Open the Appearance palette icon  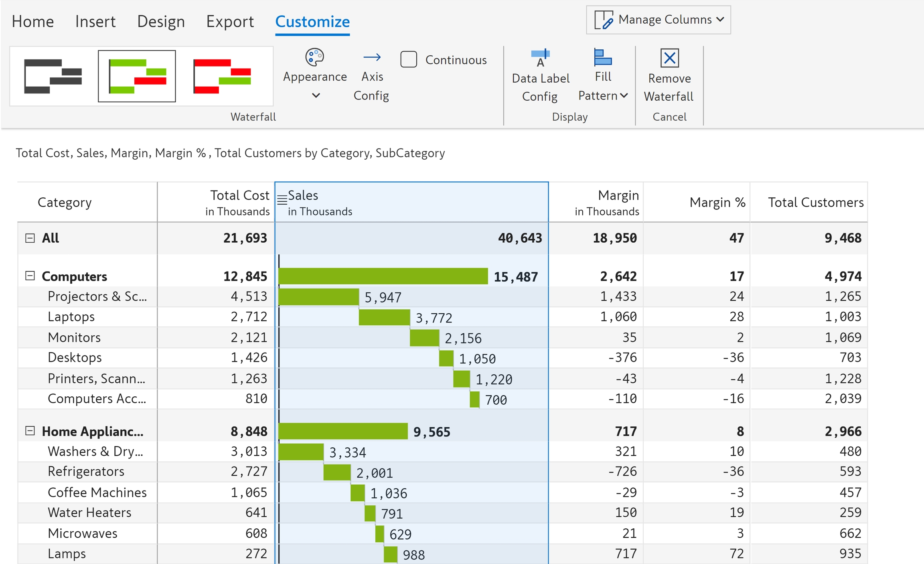(x=315, y=57)
